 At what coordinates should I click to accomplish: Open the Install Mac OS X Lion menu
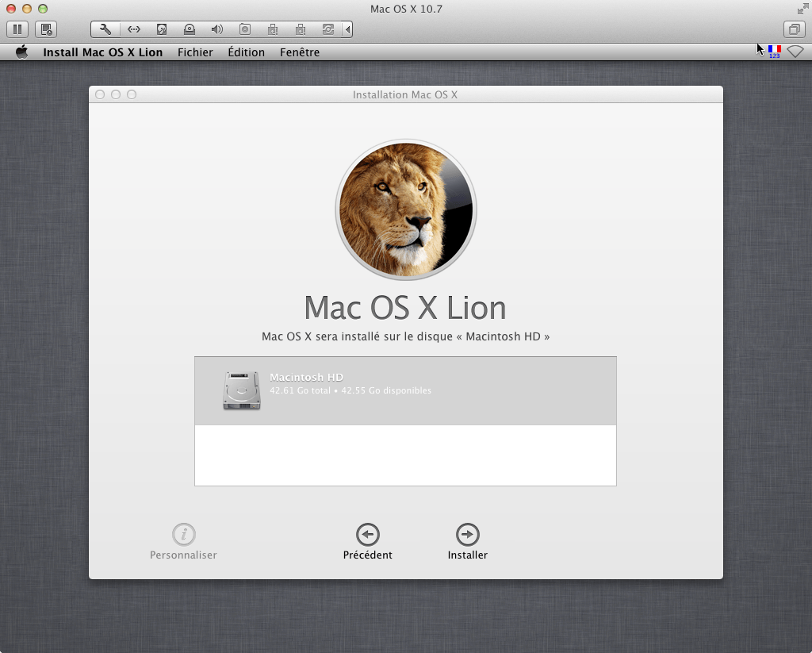click(102, 52)
